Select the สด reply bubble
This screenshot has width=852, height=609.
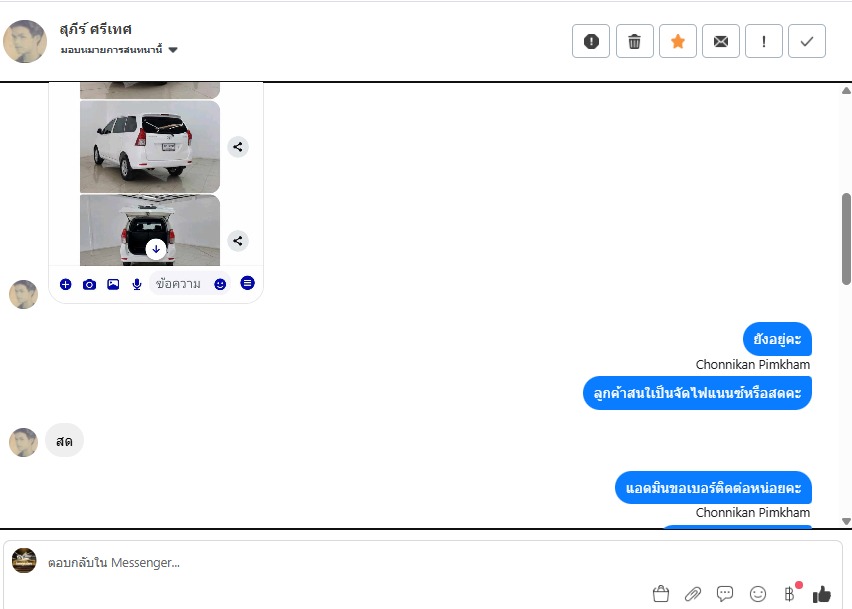point(64,441)
